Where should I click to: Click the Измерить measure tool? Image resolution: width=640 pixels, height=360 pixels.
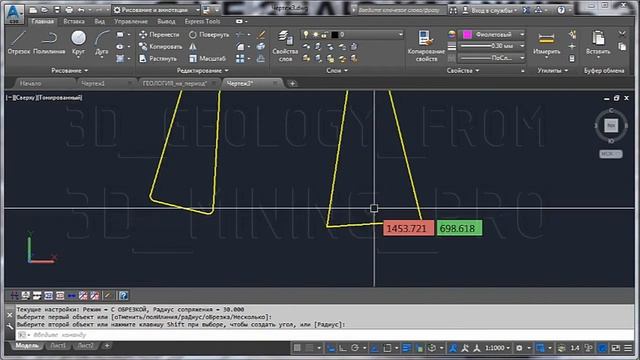pos(546,43)
